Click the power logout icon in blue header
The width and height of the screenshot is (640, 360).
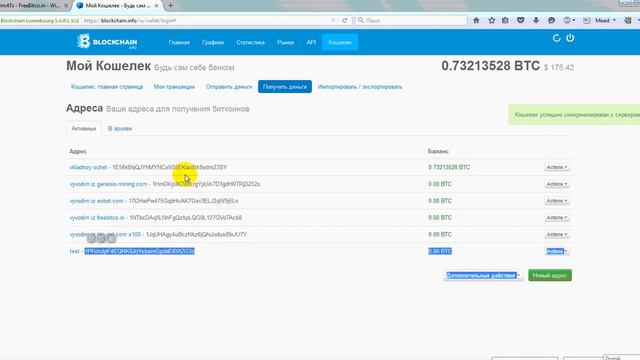point(570,38)
